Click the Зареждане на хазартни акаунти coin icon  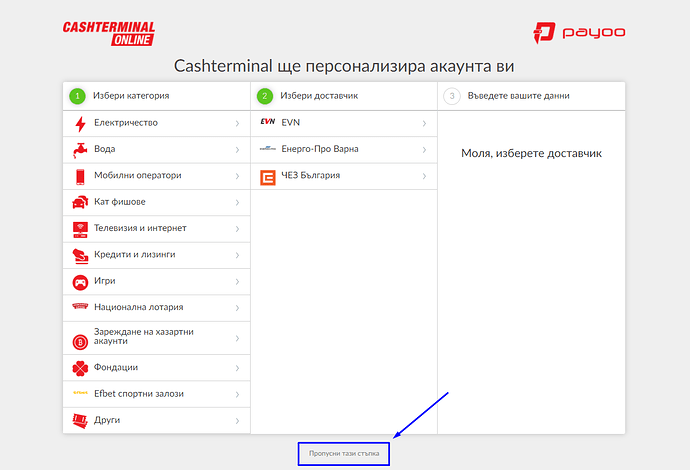[80, 342]
